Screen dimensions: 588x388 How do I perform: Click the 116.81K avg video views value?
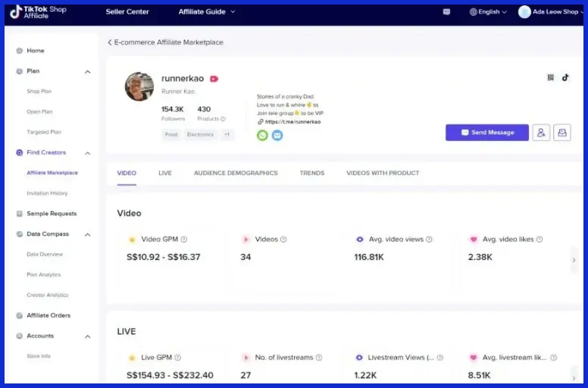[369, 257]
